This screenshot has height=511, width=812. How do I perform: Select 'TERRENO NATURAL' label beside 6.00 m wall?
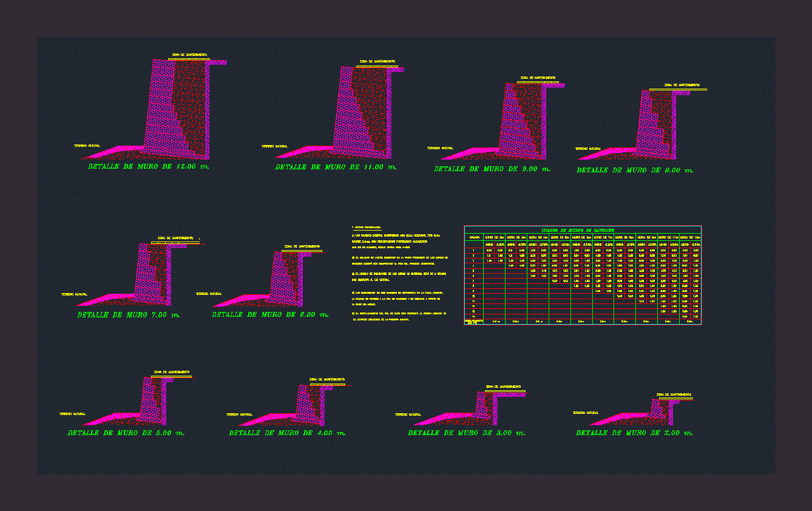pyautogui.click(x=209, y=294)
